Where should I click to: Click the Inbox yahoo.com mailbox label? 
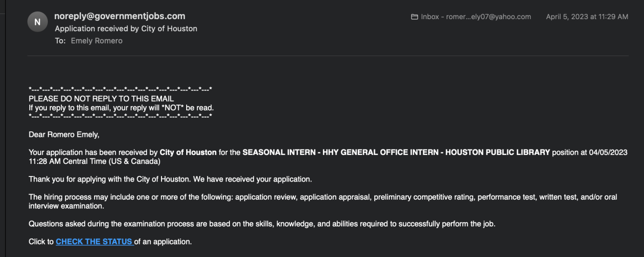point(475,17)
